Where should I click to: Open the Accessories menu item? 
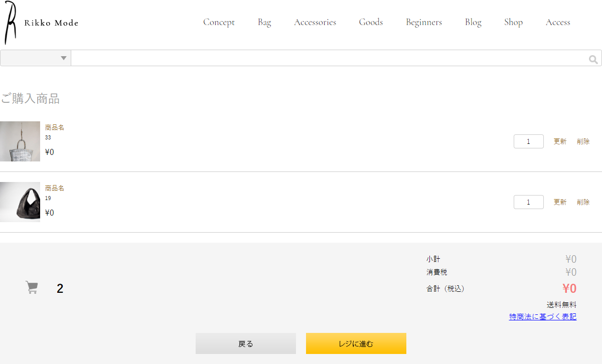(315, 22)
